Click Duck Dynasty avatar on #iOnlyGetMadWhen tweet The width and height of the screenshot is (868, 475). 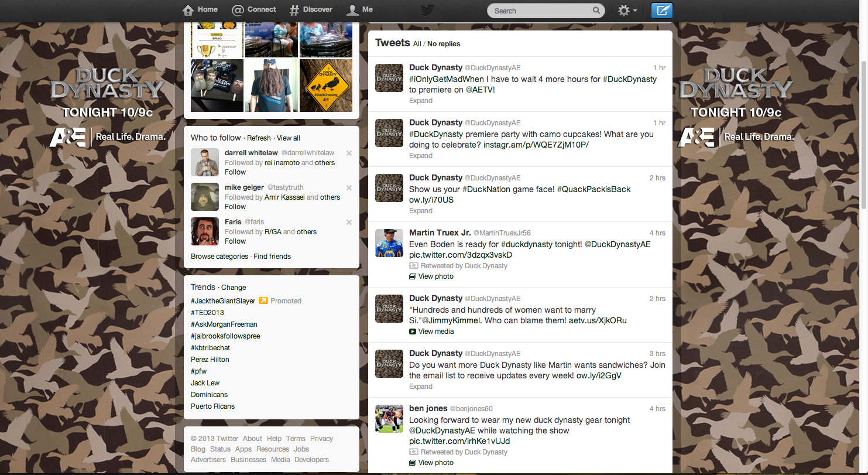click(389, 78)
